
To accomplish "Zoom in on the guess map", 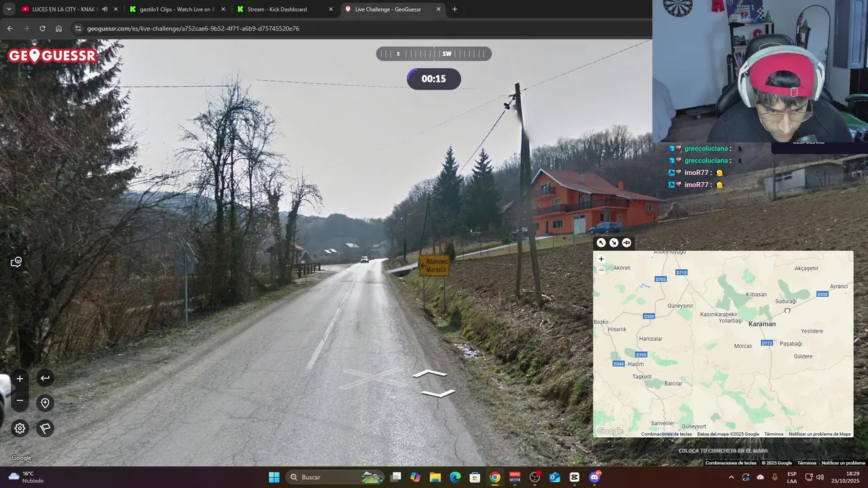I will [601, 259].
